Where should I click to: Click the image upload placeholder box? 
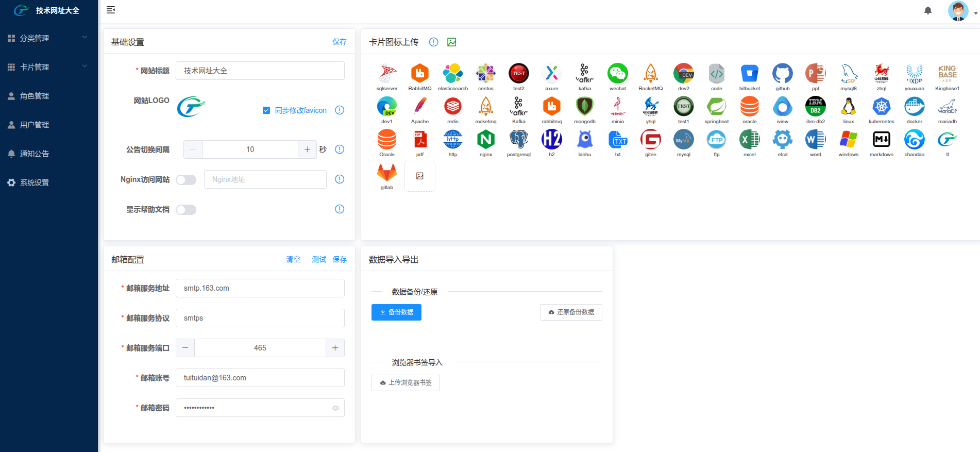[x=420, y=176]
